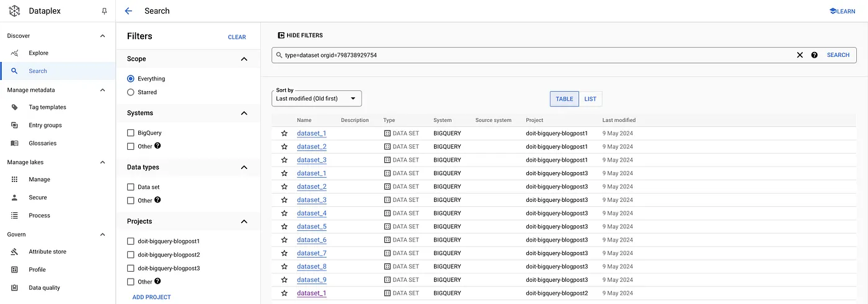Check the doit-bigquery-blogpost2 project checkbox

click(130, 254)
